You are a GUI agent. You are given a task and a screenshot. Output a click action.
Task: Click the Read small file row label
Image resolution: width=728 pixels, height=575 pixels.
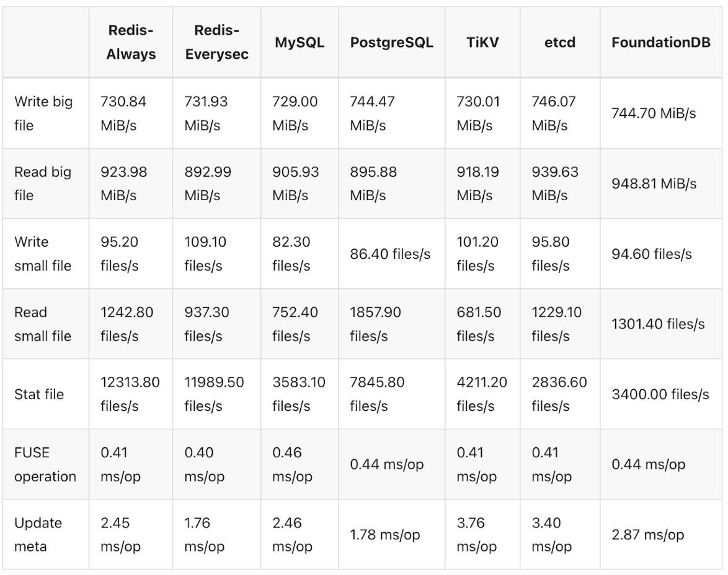(43, 324)
